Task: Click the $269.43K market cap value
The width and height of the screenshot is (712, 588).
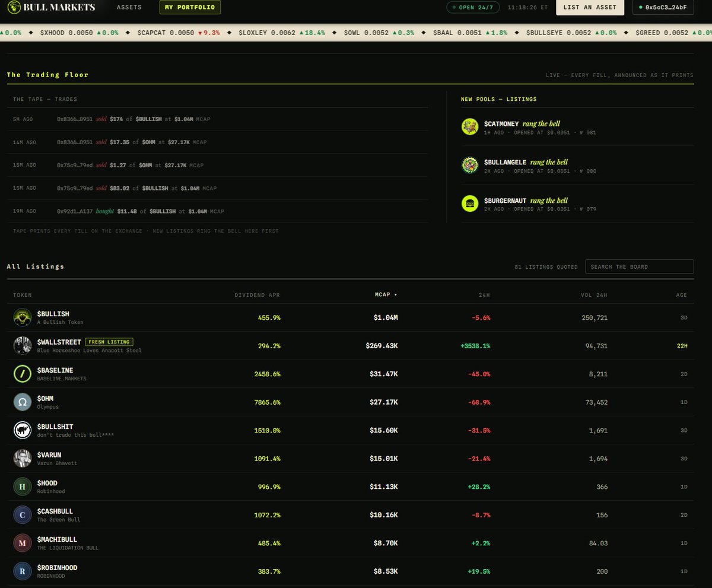Action: [x=382, y=345]
